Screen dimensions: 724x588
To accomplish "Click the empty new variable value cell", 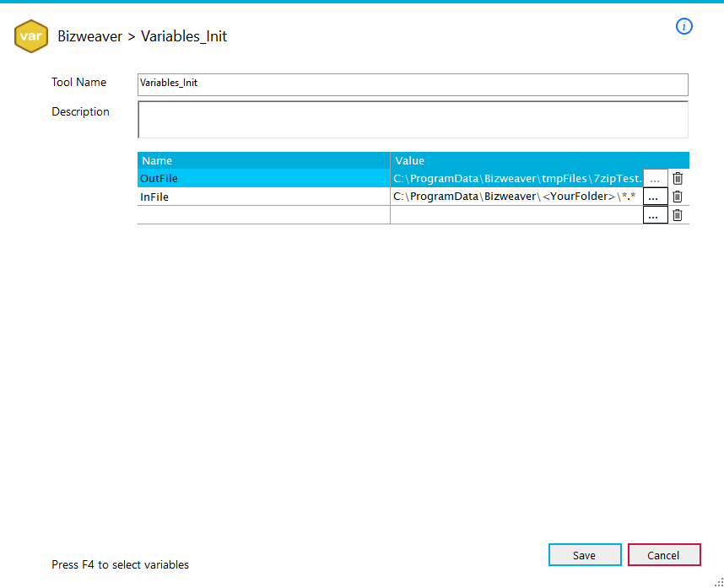I will pos(516,215).
